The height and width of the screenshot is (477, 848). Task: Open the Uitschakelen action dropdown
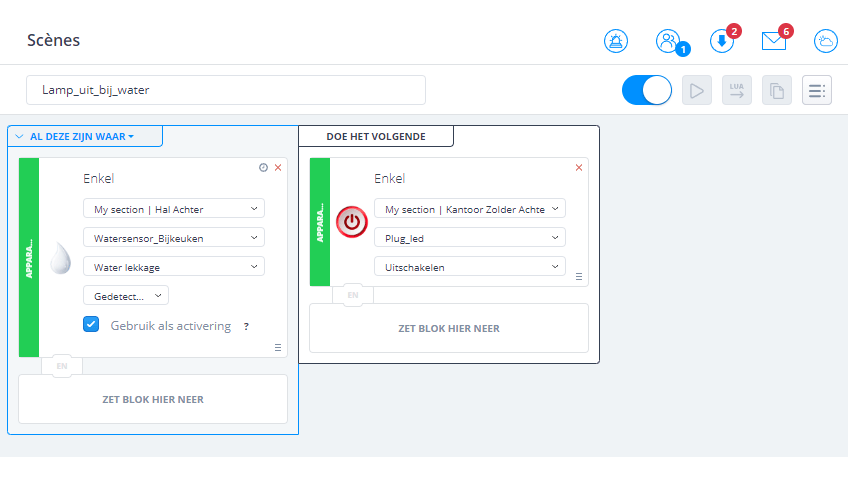470,267
